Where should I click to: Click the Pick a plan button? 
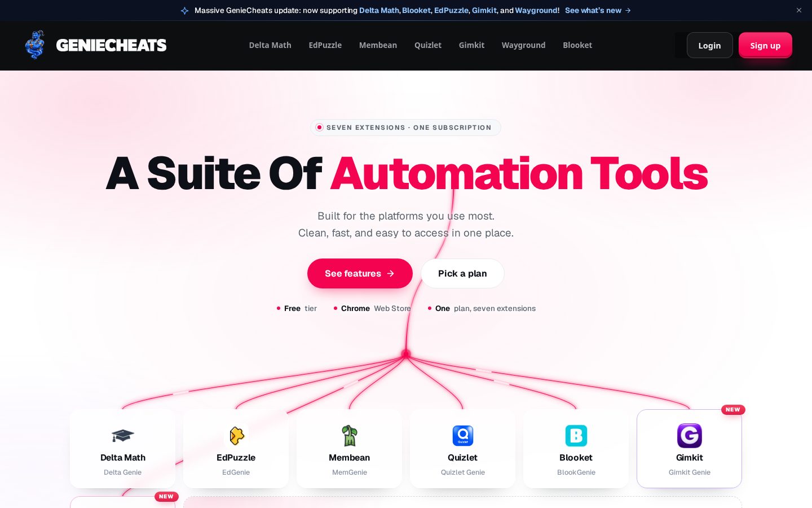(462, 273)
